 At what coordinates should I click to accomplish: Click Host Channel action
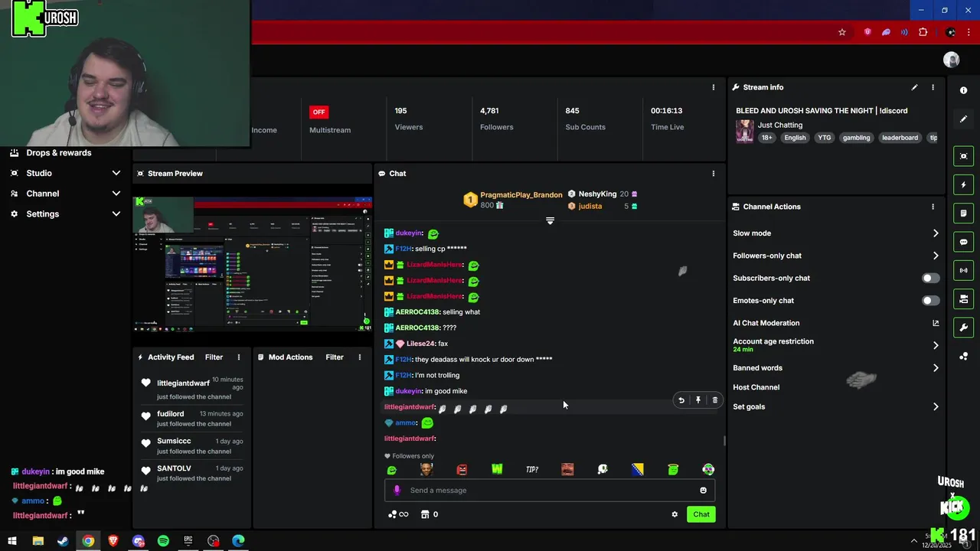pos(756,387)
